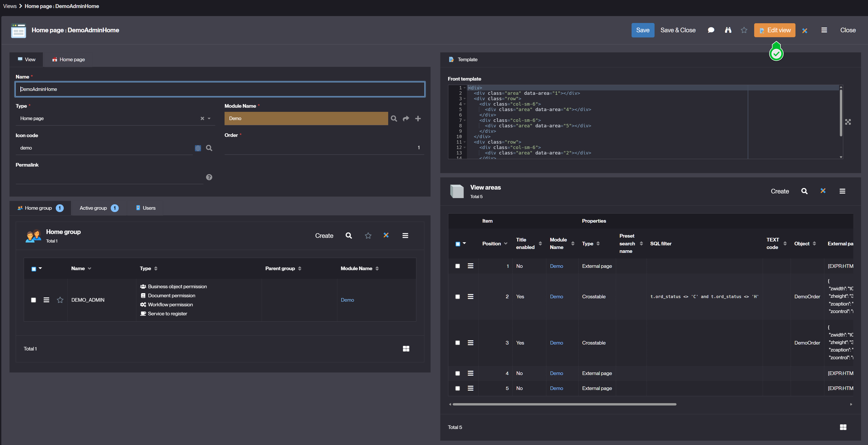Open the select-all dropdown arrow in Home group
868x445 pixels.
pyautogui.click(x=40, y=268)
